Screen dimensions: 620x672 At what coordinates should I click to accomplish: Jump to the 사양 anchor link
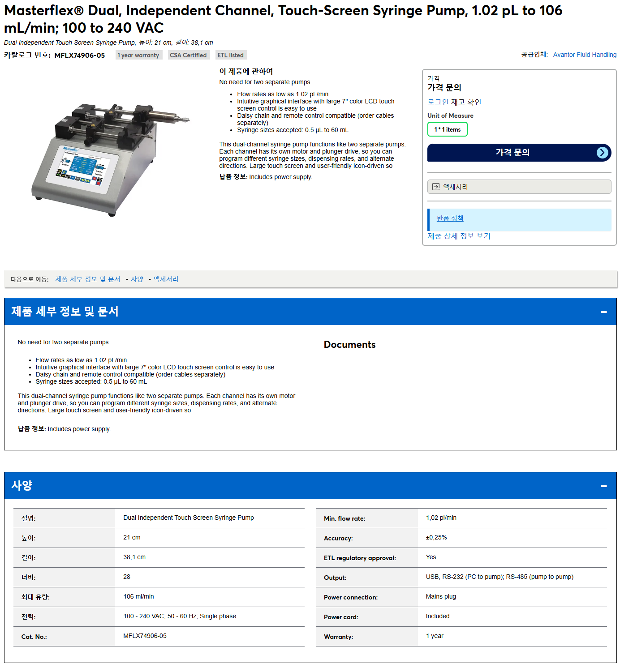pos(137,279)
